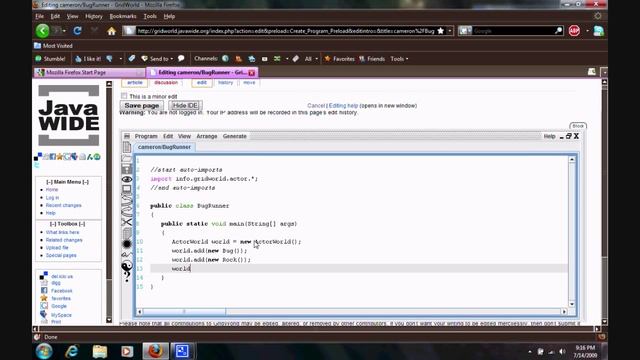Click the I like it! thumbs-up button

88,59
